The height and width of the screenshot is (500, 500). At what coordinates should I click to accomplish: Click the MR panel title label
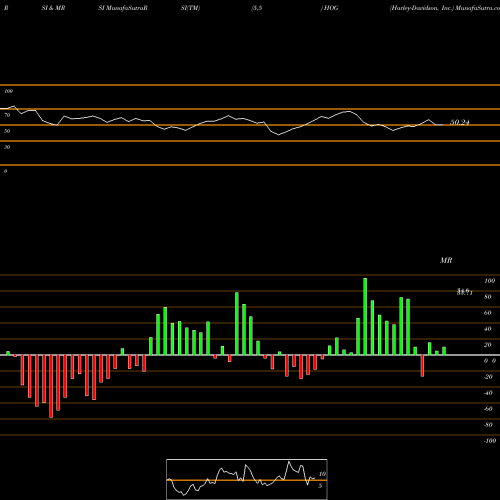click(x=446, y=260)
